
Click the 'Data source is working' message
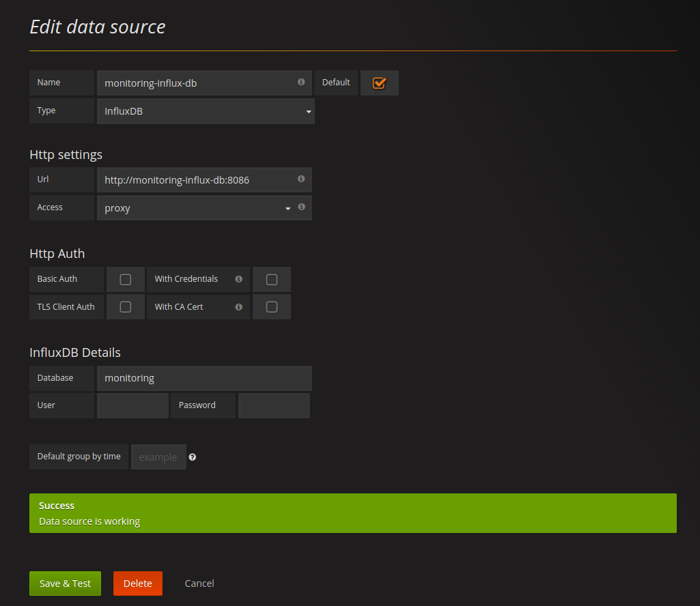(x=89, y=521)
